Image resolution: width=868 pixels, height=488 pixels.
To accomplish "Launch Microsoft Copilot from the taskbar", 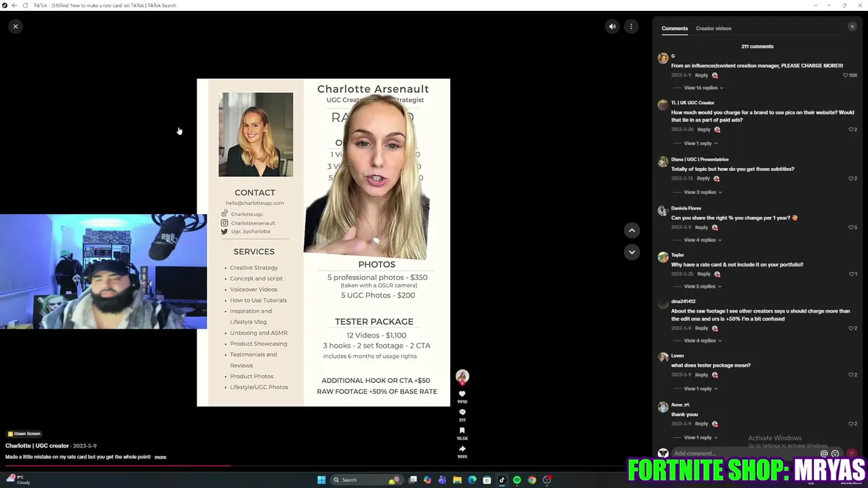I will [x=427, y=480].
